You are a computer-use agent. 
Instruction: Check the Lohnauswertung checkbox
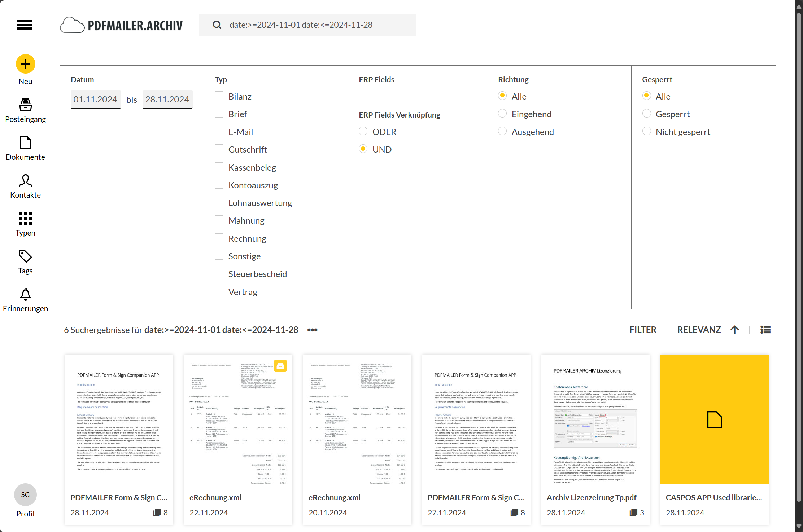coord(219,202)
